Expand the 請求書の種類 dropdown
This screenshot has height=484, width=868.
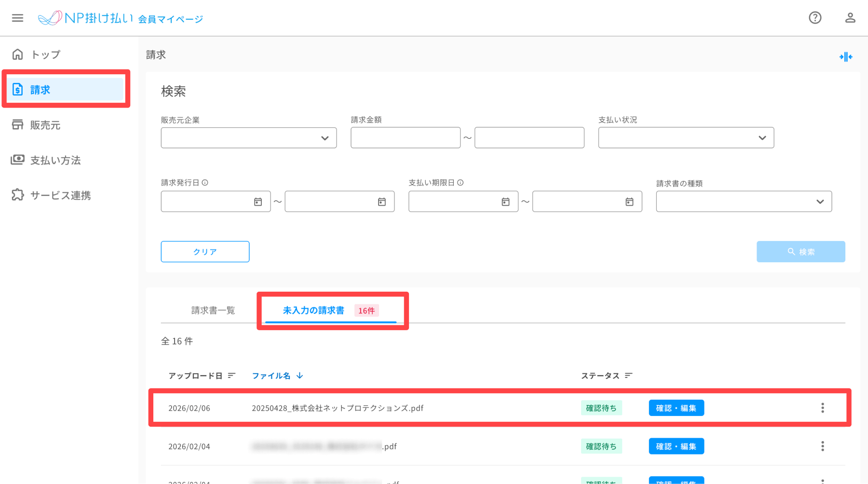pos(744,202)
